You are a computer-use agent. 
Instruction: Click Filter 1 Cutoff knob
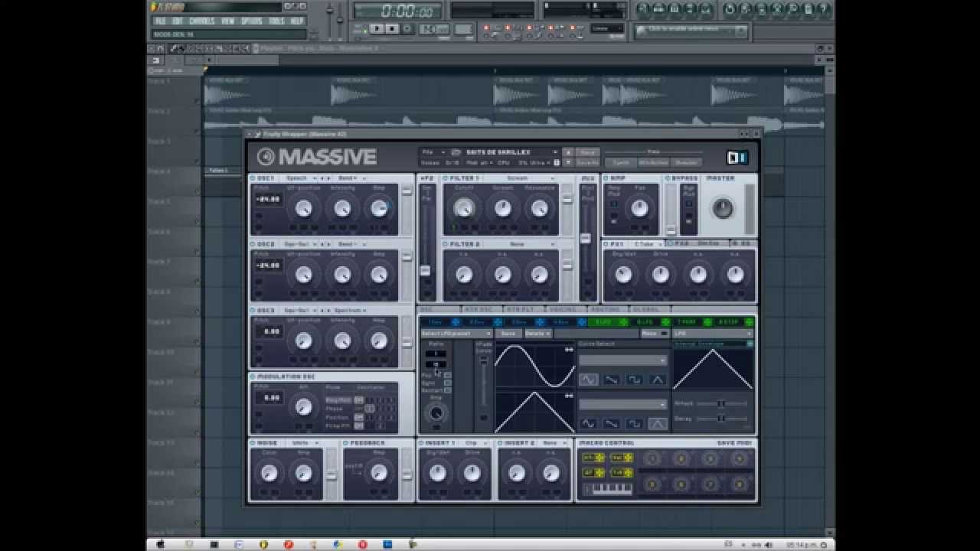[464, 208]
